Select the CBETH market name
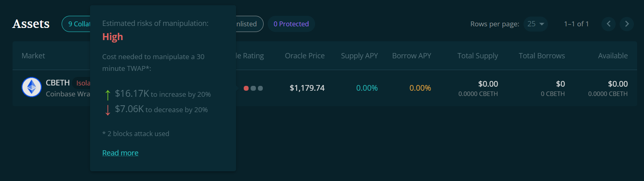The height and width of the screenshot is (181, 644). tap(58, 83)
